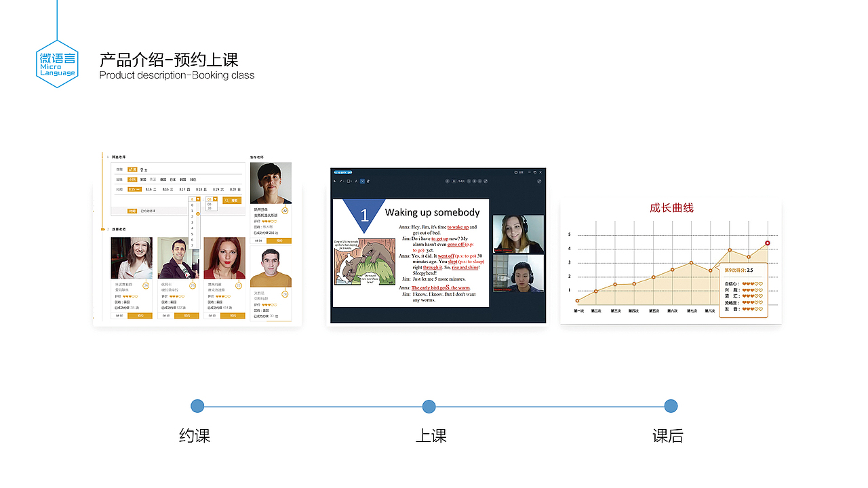Click photo of teacher in yellow sweater
The height and width of the screenshot is (488, 868).
point(271,267)
